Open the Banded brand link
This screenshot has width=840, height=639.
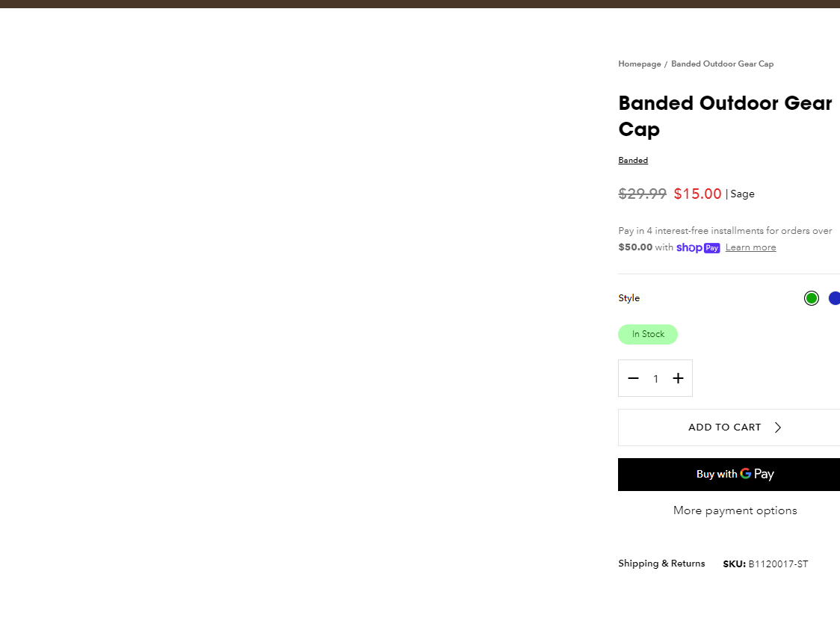[633, 160]
